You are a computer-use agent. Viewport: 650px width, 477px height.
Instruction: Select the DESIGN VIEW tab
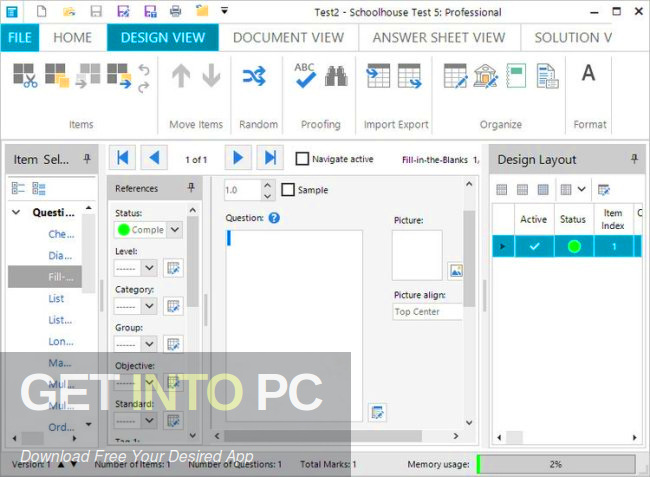[162, 38]
